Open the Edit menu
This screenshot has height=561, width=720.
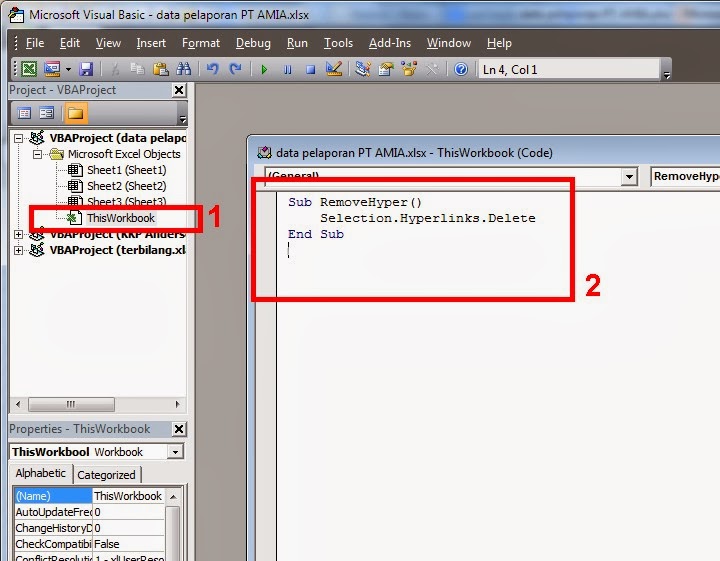coord(70,43)
